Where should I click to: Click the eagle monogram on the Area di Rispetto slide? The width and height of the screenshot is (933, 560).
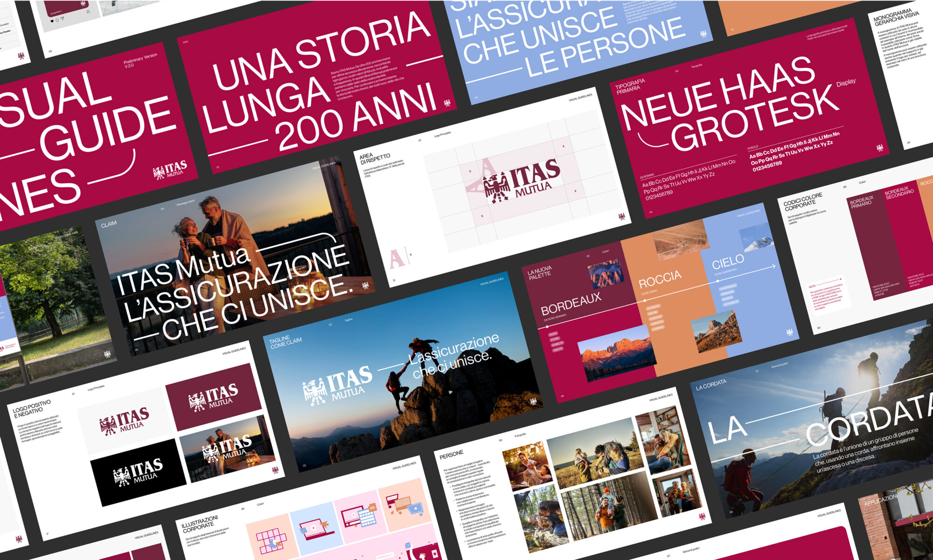pos(621,216)
